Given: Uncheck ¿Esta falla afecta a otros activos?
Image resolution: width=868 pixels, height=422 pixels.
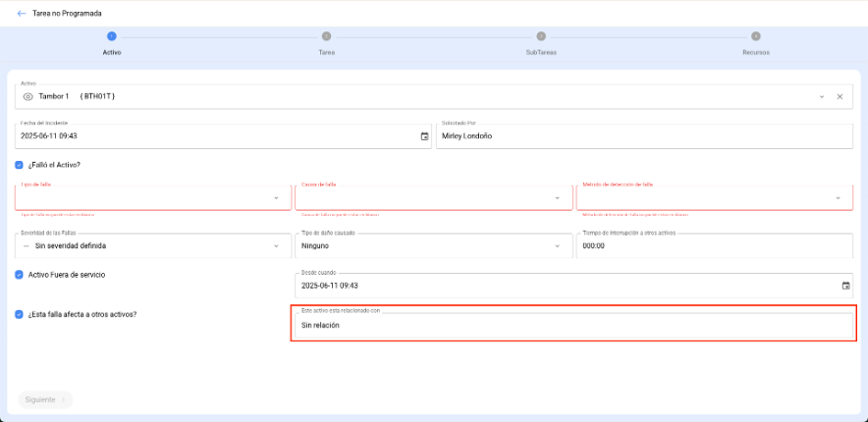Looking at the screenshot, I should pyautogui.click(x=20, y=314).
